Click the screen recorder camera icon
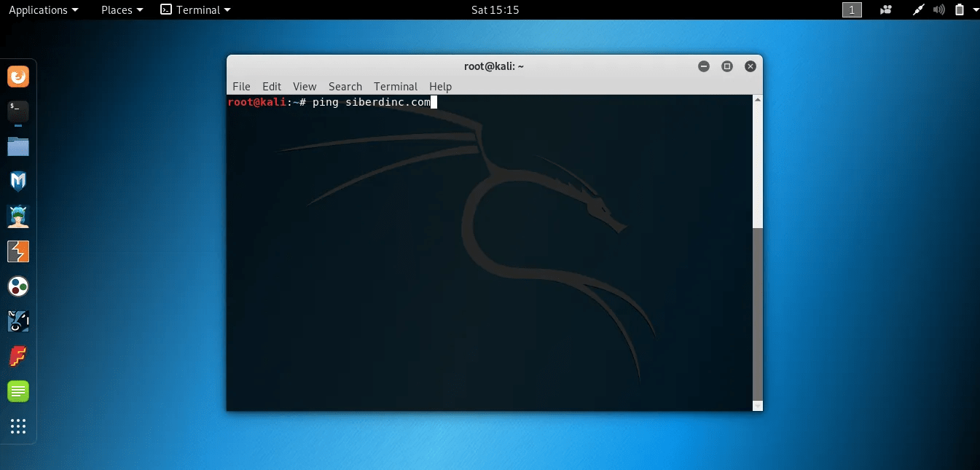Image resolution: width=980 pixels, height=470 pixels. tap(887, 9)
